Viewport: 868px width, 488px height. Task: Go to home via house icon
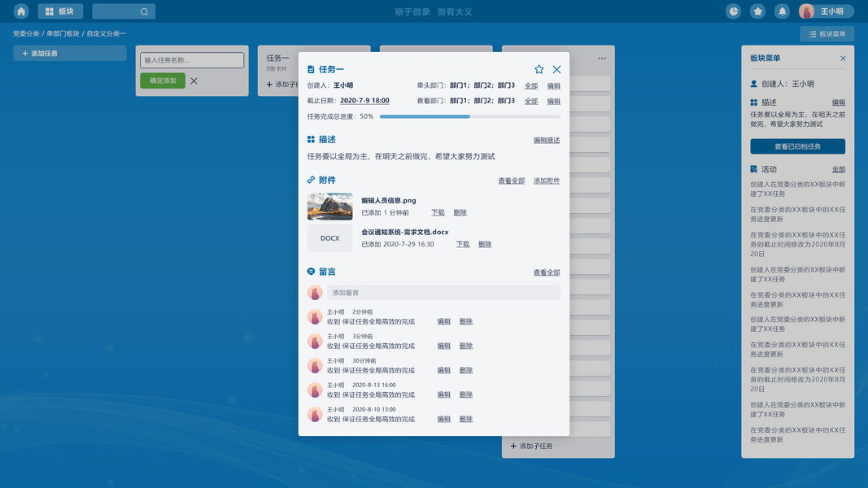coord(21,11)
